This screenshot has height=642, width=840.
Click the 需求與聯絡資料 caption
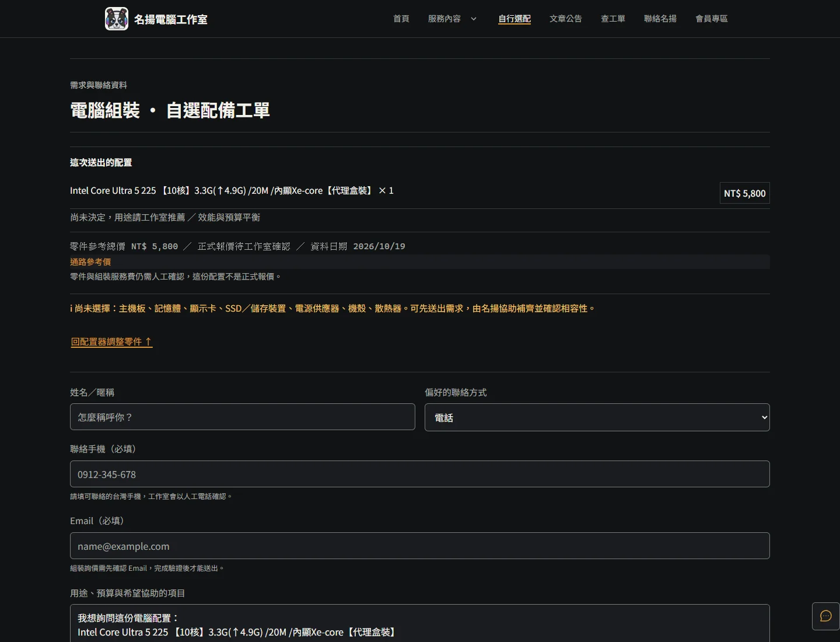click(x=99, y=85)
